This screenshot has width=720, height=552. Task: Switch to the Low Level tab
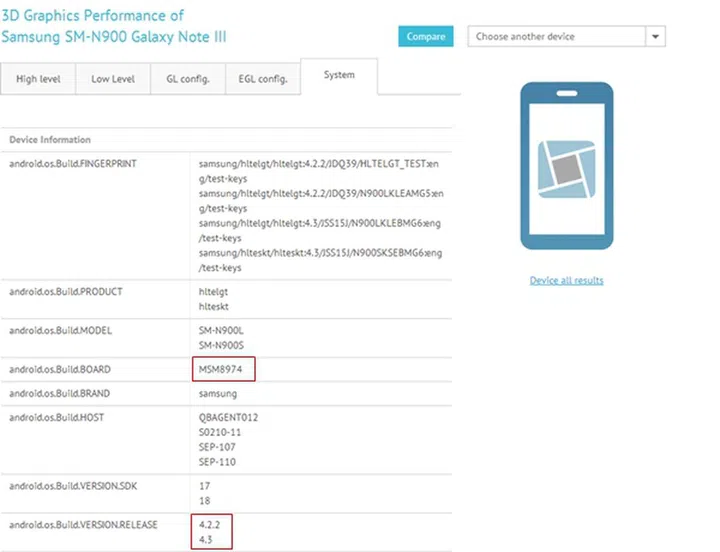tap(113, 79)
